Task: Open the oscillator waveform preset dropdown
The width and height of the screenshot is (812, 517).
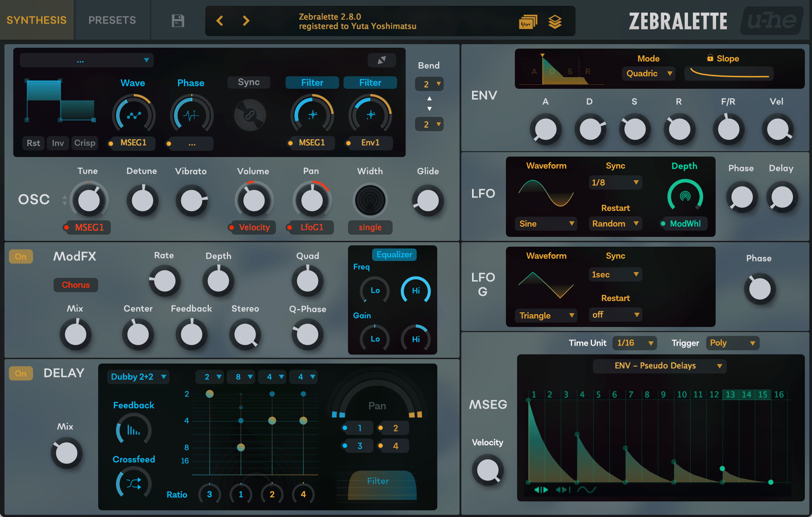Action: tap(87, 60)
